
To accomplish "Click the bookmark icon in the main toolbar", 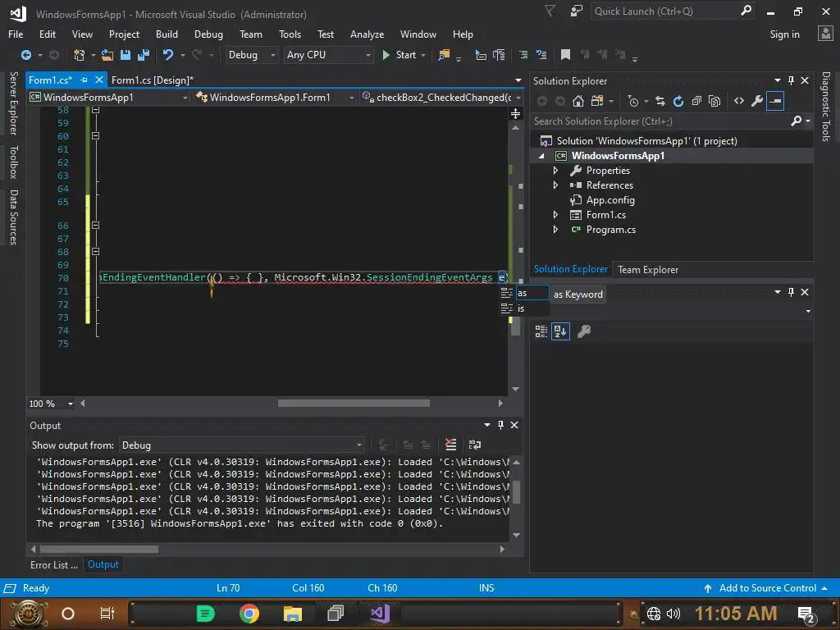I will coord(565,55).
